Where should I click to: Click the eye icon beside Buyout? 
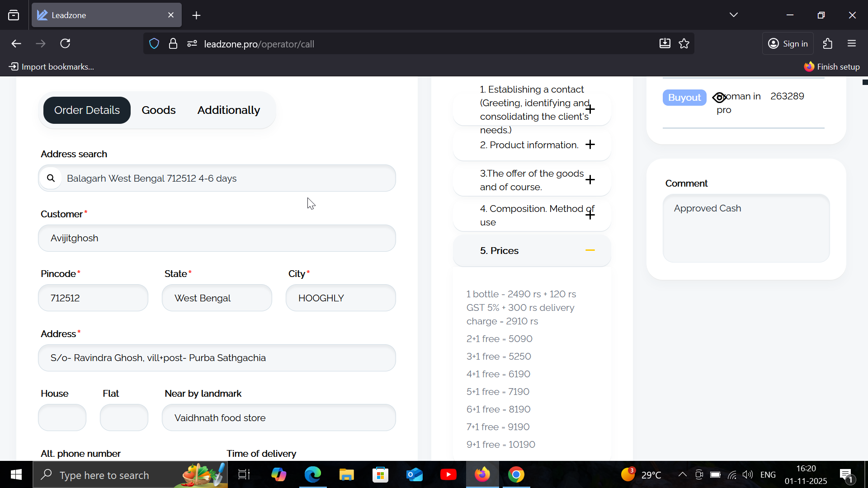point(719,98)
